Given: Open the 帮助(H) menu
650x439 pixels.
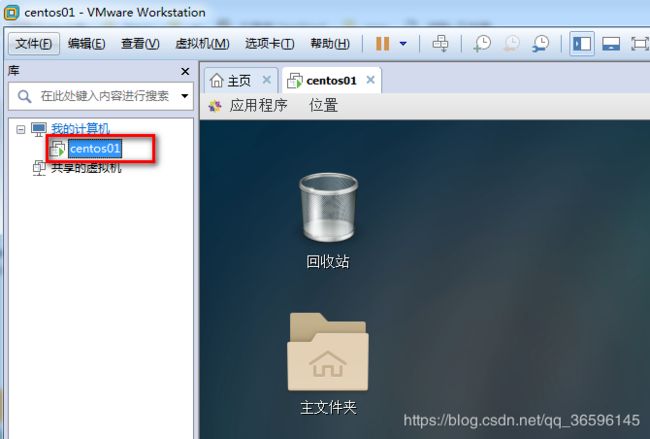Looking at the screenshot, I should pyautogui.click(x=330, y=44).
